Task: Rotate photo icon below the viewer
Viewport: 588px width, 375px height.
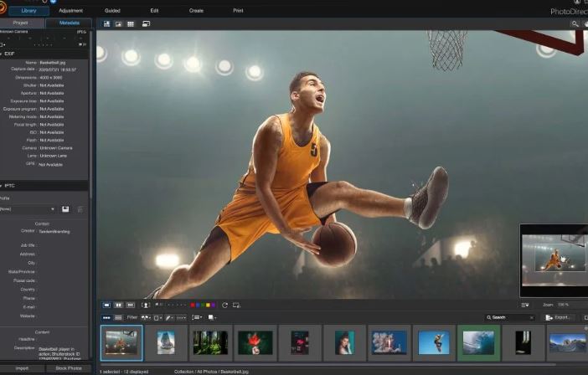Action: point(224,306)
